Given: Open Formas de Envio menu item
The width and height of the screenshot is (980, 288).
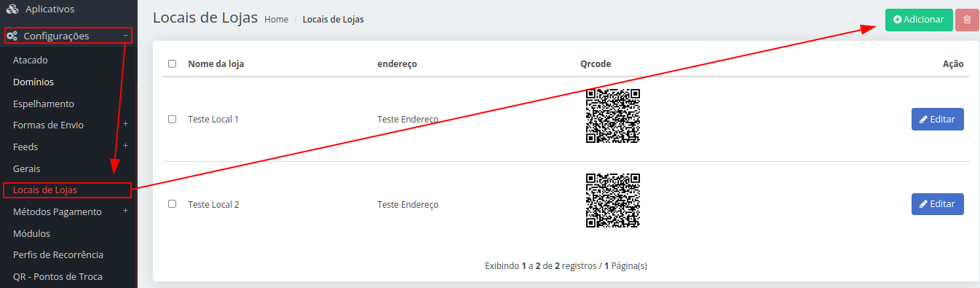Looking at the screenshot, I should click(x=48, y=125).
